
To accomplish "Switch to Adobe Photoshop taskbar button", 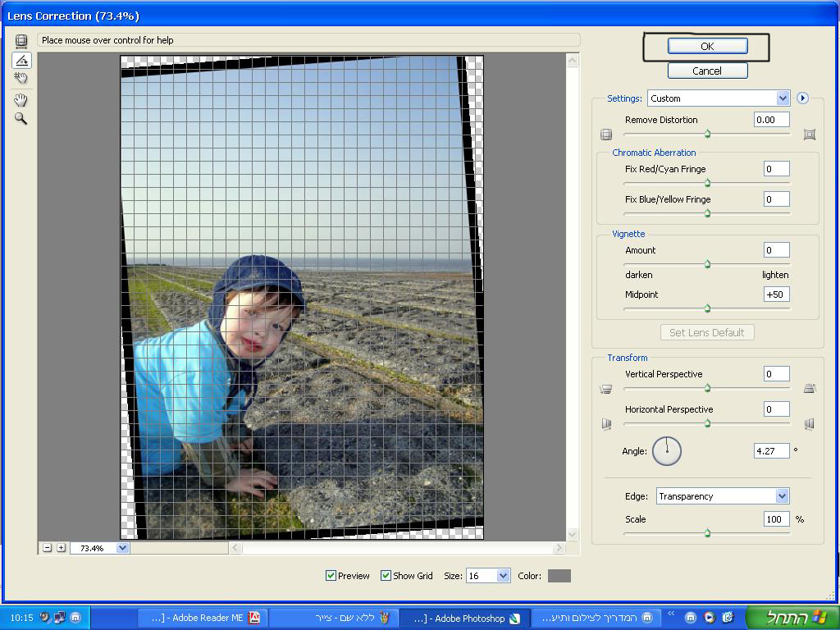I will point(464,619).
